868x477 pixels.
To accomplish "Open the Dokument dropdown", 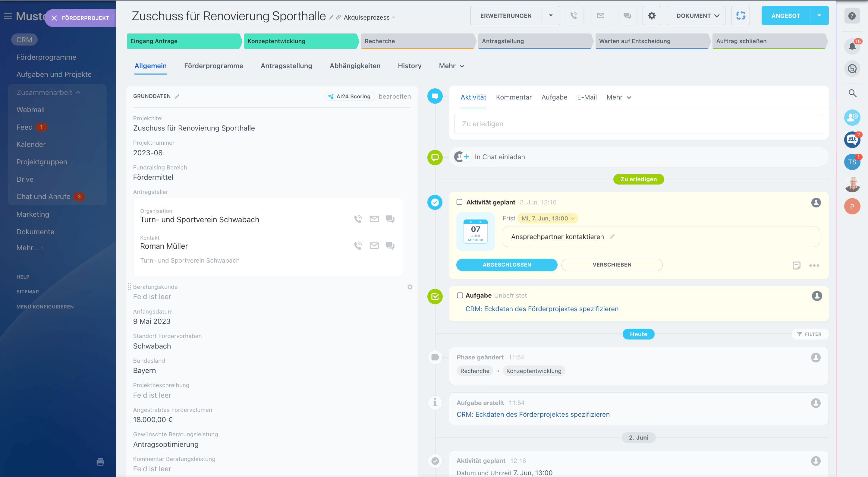I will click(696, 15).
